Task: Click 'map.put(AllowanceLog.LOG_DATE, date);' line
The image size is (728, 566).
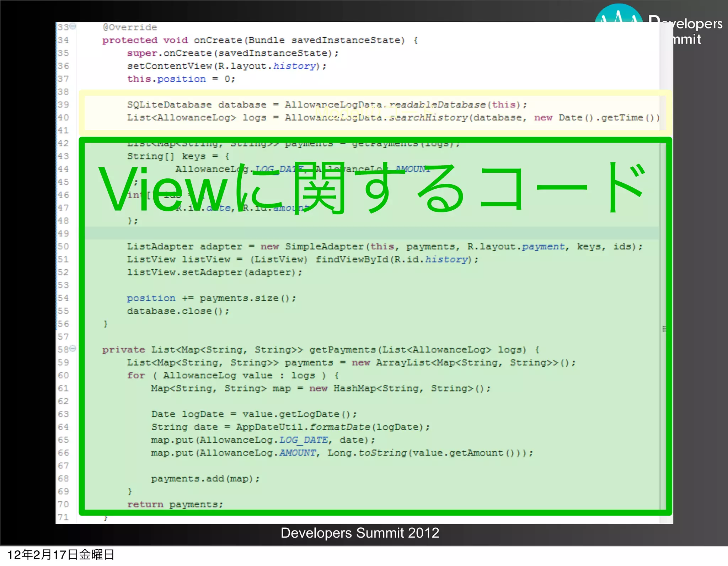Action: click(263, 440)
